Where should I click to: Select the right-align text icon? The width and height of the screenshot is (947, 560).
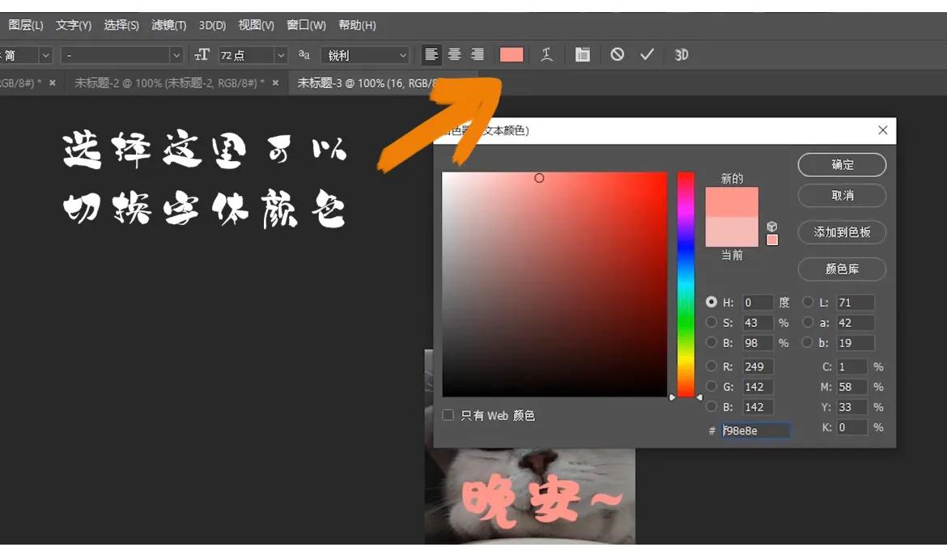pyautogui.click(x=478, y=55)
